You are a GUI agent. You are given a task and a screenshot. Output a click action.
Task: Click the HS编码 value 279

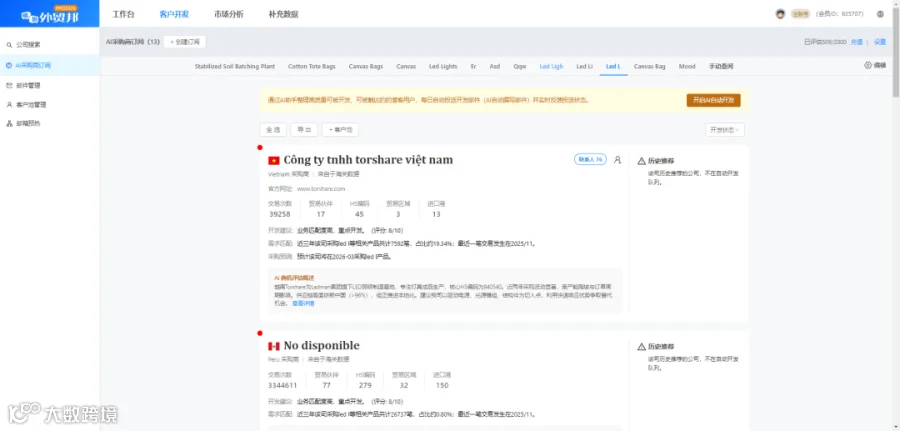click(365, 385)
